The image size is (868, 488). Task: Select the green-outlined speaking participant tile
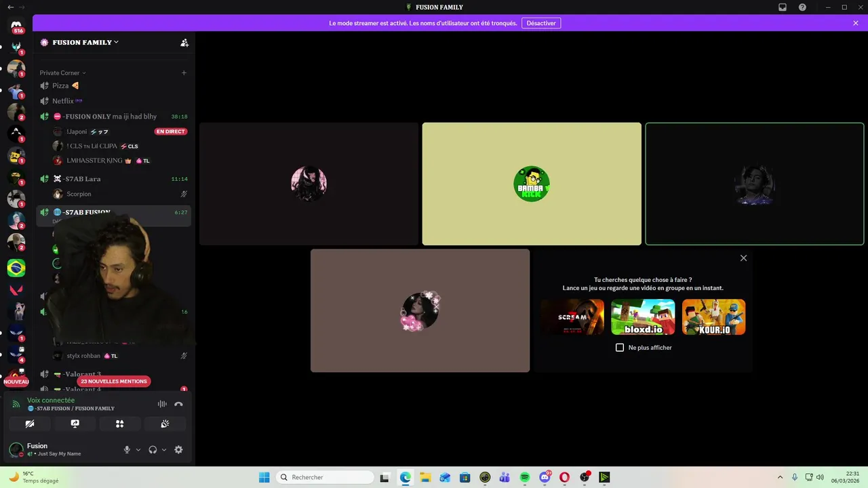click(755, 184)
